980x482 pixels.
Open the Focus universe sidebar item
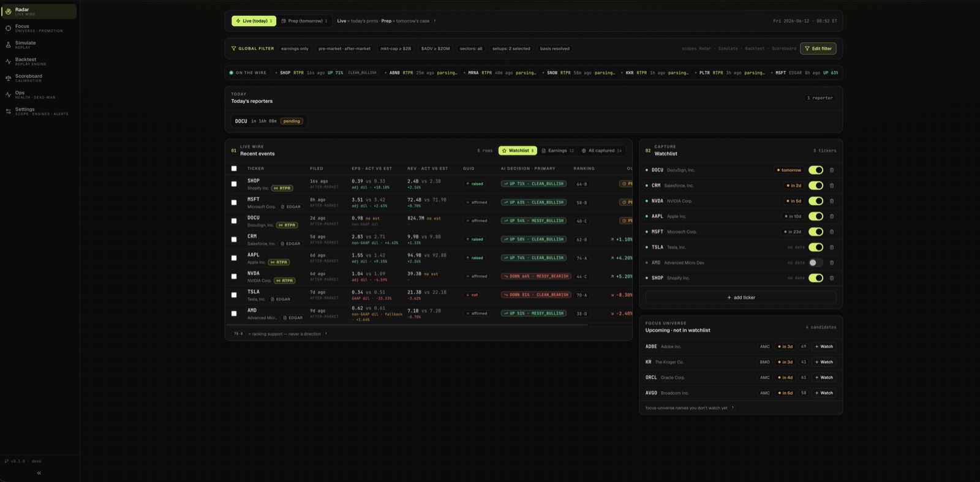40,28
